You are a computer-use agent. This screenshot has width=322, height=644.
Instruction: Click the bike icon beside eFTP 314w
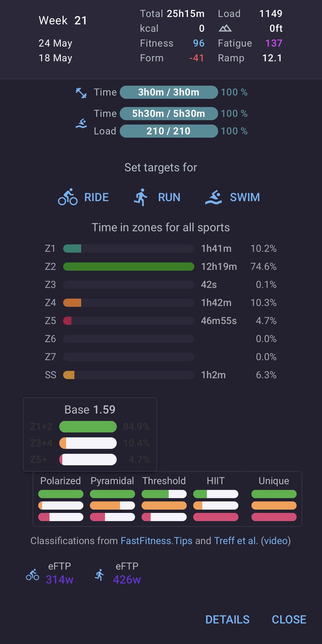pyautogui.click(x=33, y=574)
